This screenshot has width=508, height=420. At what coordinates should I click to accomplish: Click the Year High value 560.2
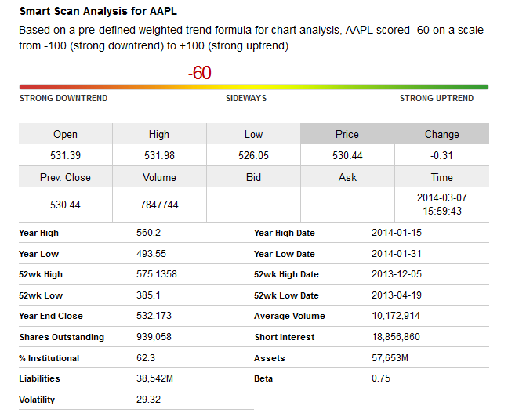(x=148, y=233)
